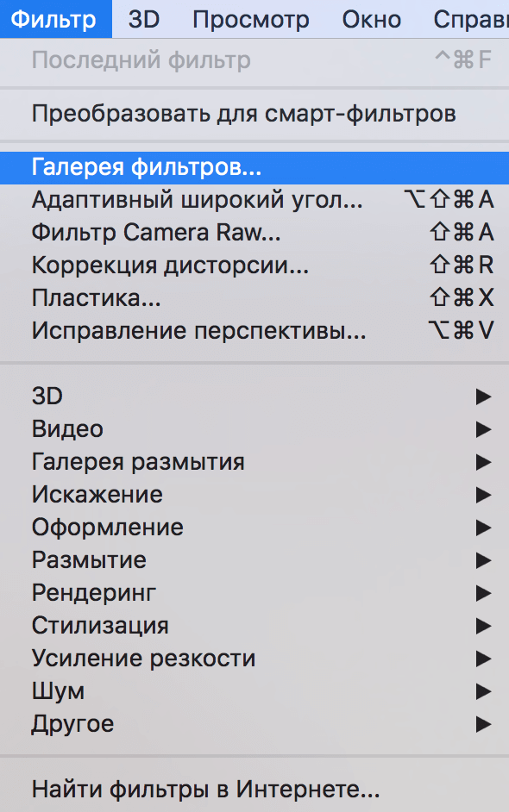Viewport: 509px width, 812px height.
Task: Switch to the Просмотр menu
Action: pyautogui.click(x=250, y=19)
